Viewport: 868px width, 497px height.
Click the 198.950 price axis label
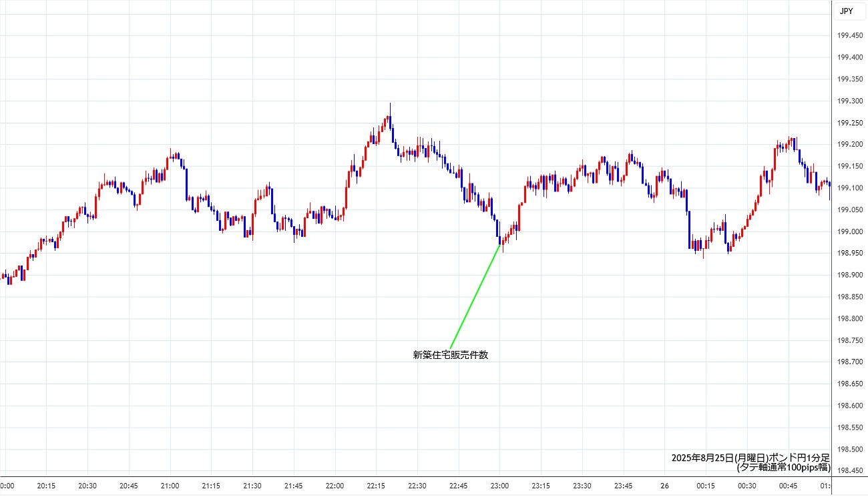pos(849,254)
